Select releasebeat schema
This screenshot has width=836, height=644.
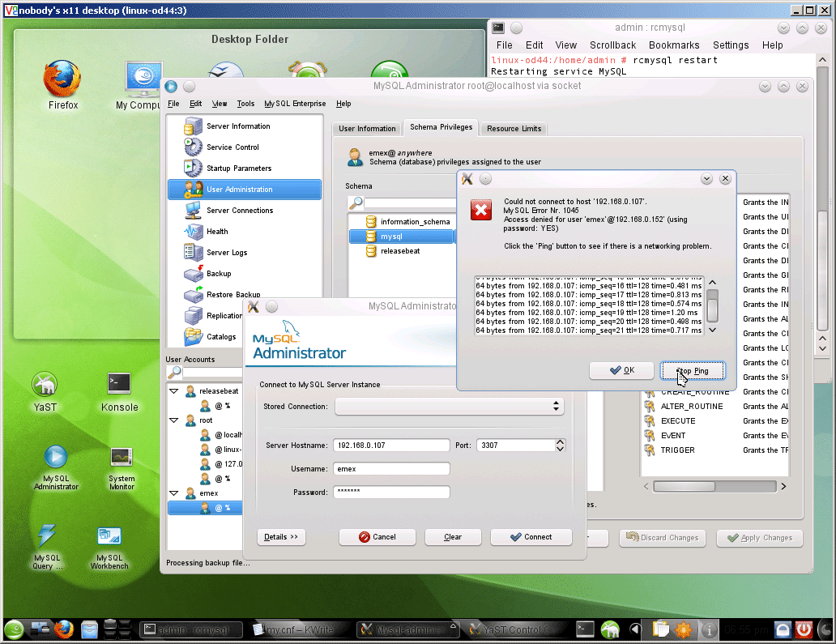click(x=393, y=251)
